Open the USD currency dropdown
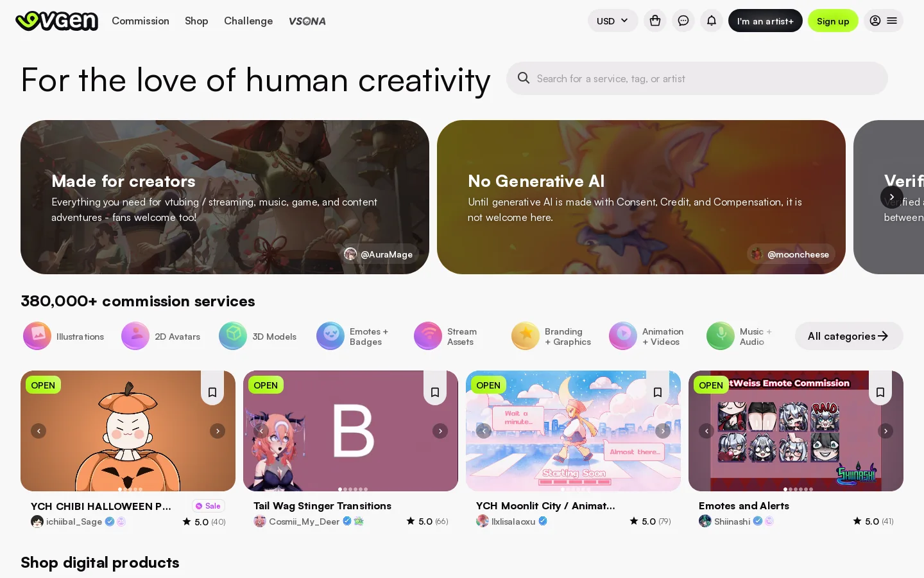 (613, 21)
